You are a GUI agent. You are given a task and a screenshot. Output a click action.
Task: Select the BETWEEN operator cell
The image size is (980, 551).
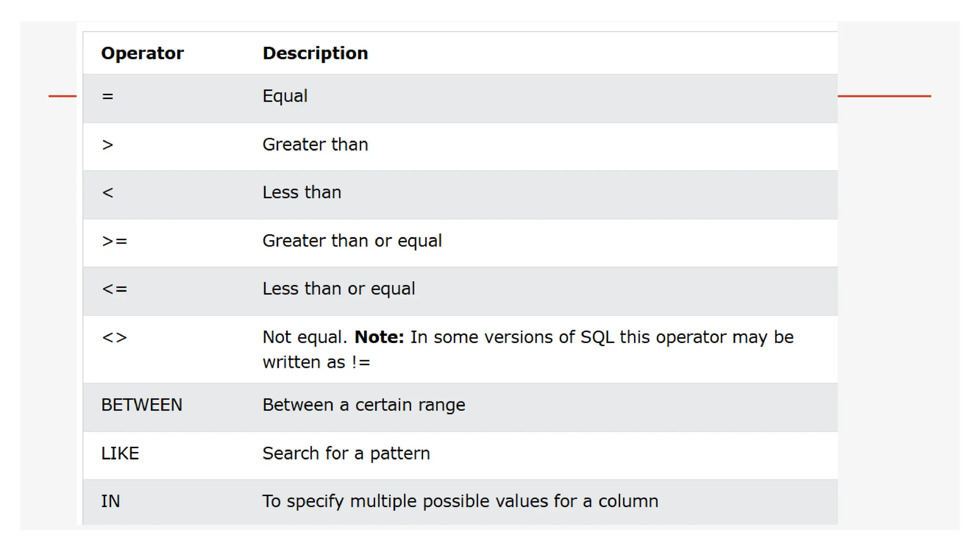[x=142, y=405]
